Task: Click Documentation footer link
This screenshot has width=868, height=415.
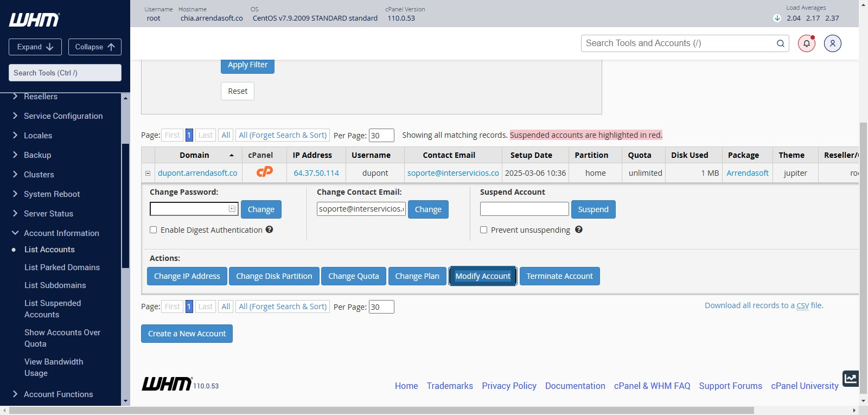Action: (575, 386)
